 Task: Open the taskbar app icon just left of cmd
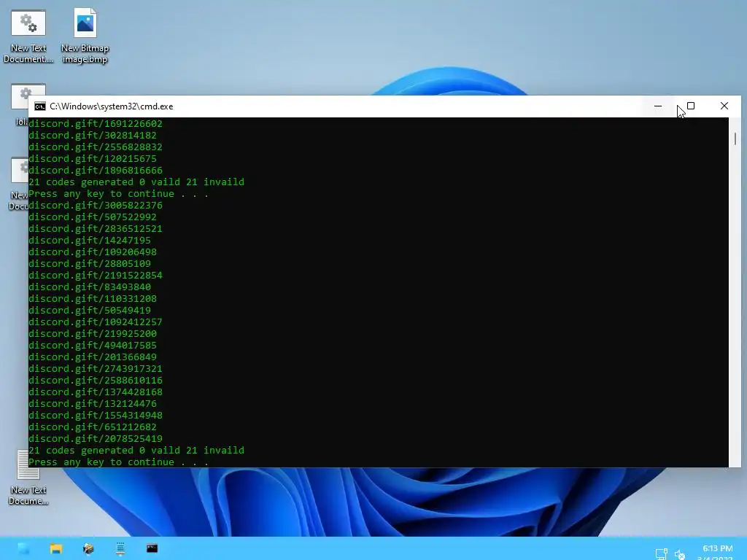[x=120, y=548]
